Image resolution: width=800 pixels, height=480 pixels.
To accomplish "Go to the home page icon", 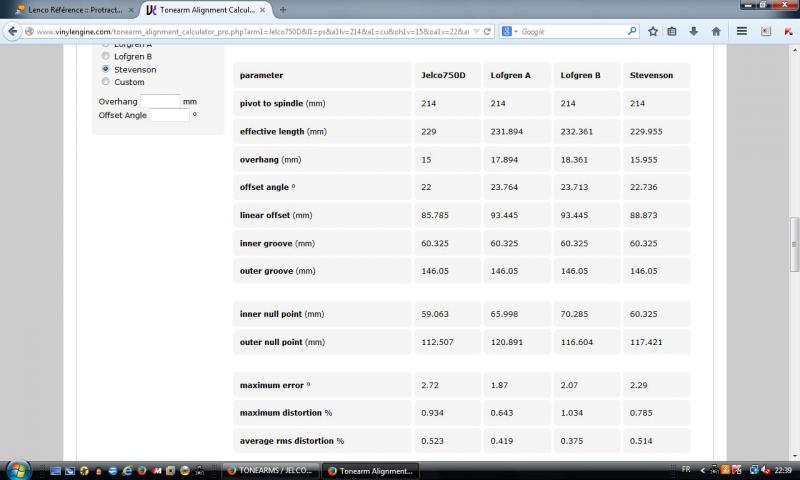I will [x=716, y=32].
